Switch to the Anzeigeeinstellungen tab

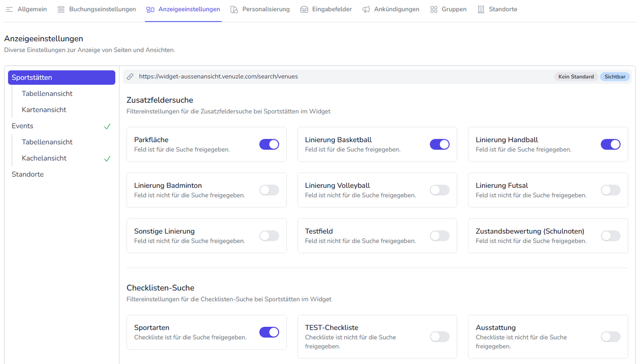(189, 9)
